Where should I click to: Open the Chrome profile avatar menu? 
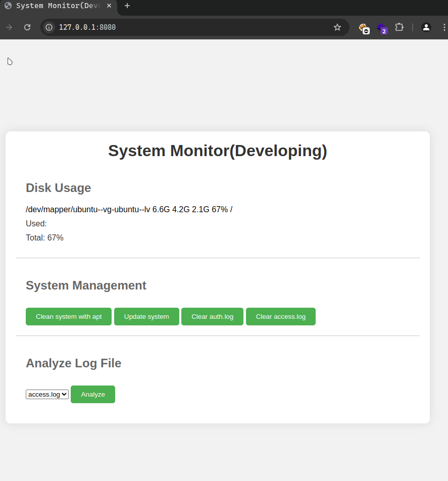click(426, 27)
